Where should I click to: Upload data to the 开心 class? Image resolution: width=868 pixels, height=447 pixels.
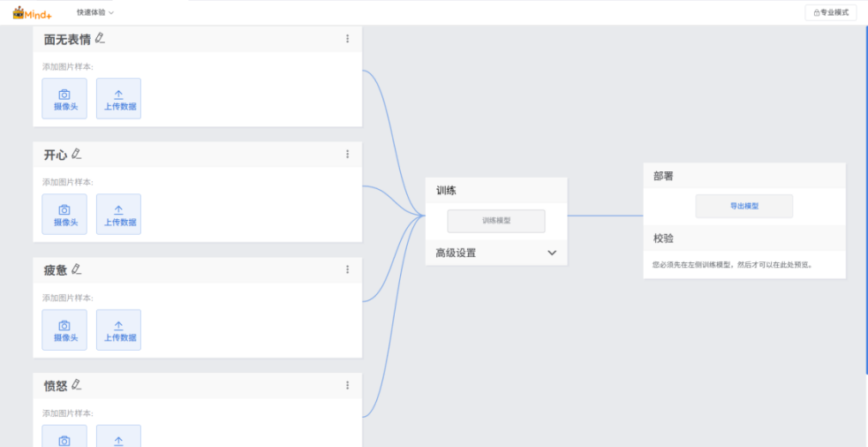[x=118, y=215]
